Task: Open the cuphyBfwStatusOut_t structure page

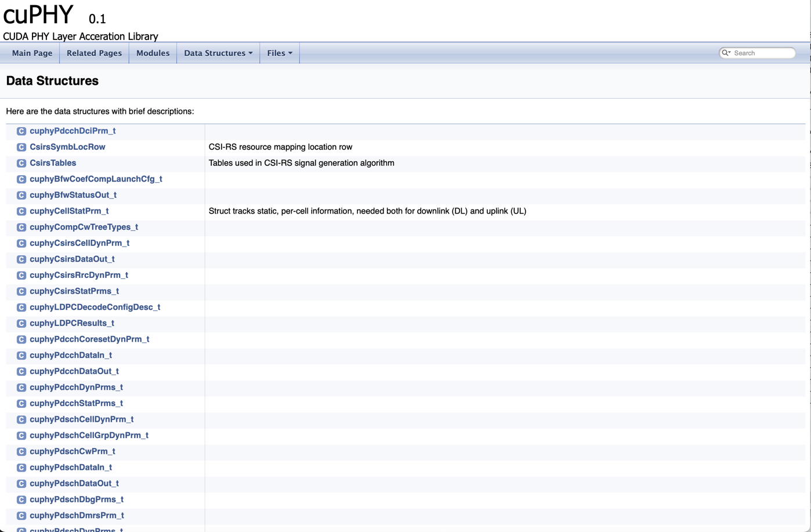Action: pyautogui.click(x=74, y=195)
